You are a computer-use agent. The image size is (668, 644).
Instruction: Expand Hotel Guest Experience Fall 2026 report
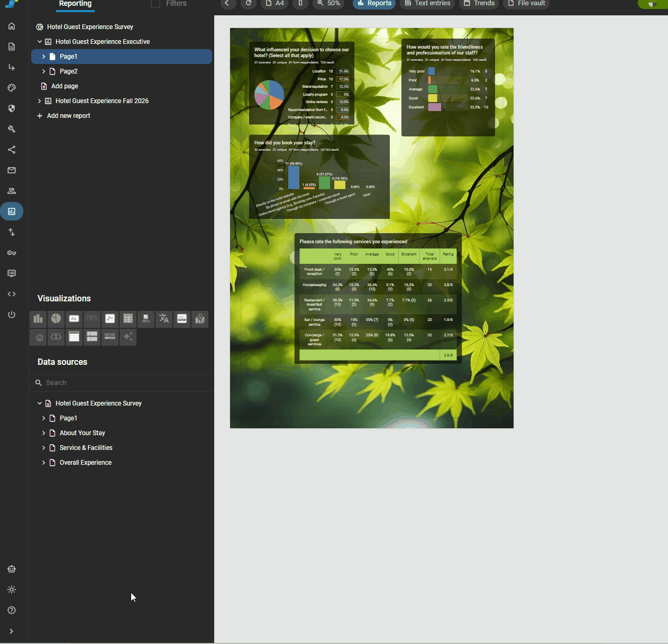click(x=40, y=101)
